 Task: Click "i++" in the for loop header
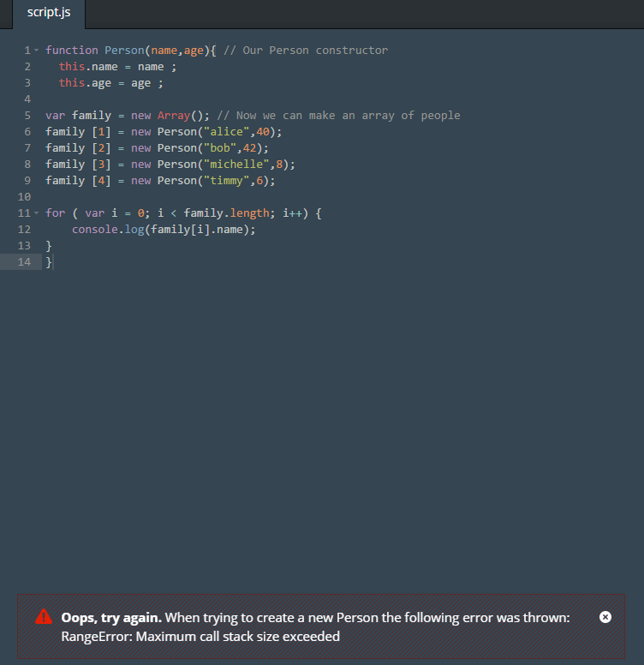[x=292, y=213]
